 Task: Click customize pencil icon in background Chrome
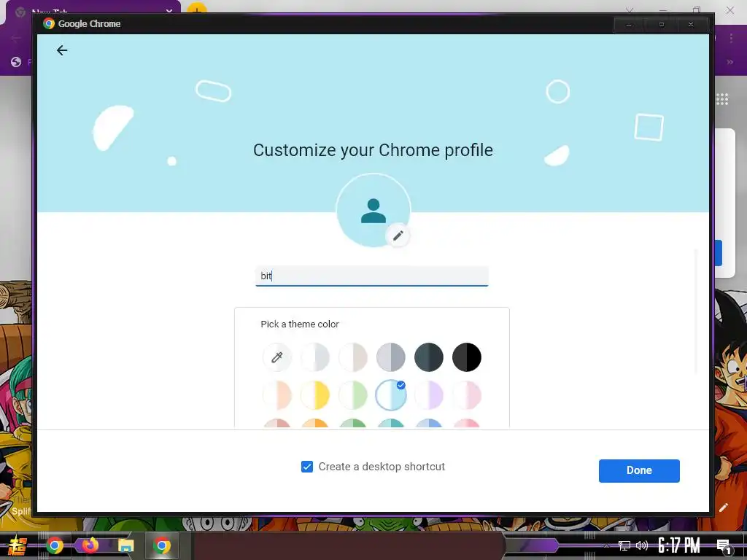724,507
